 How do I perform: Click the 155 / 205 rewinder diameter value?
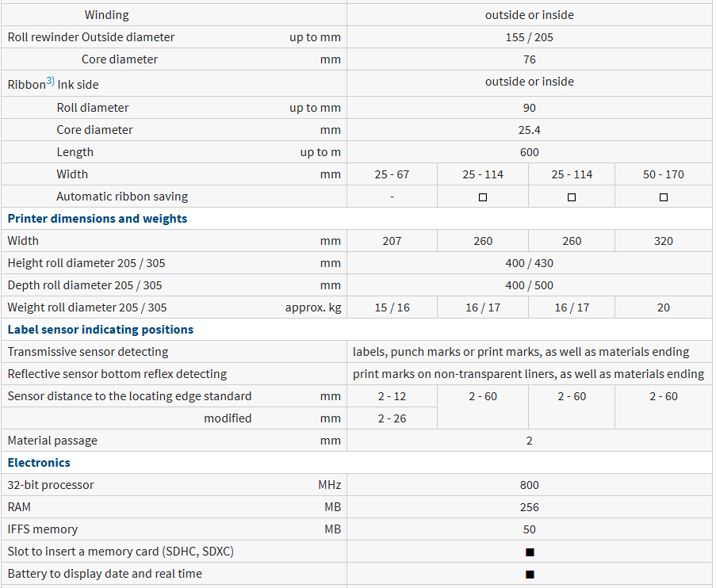click(x=530, y=37)
